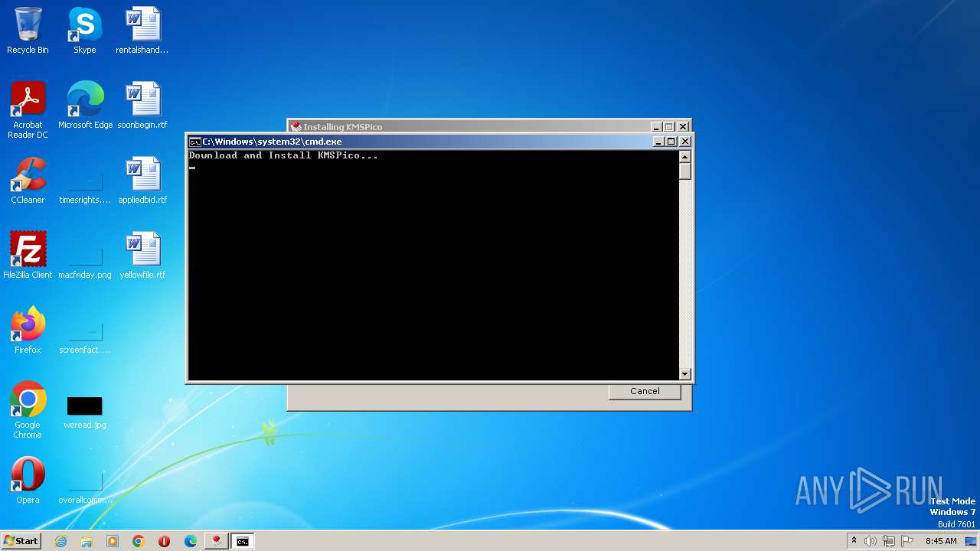Viewport: 980px width, 551px height.
Task: Show hidden system tray icons
Action: [854, 541]
